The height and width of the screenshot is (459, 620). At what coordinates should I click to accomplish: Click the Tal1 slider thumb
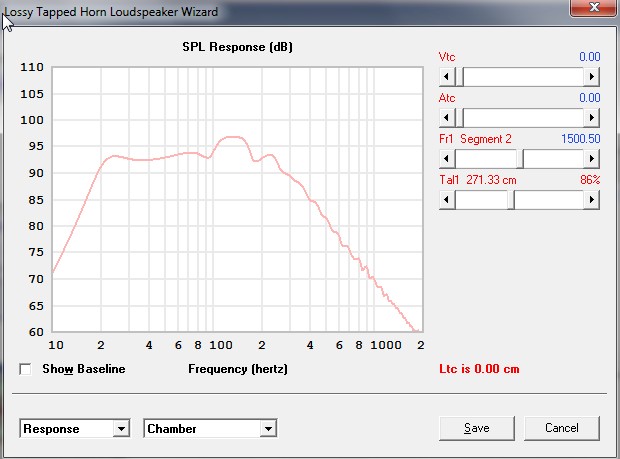click(x=511, y=200)
